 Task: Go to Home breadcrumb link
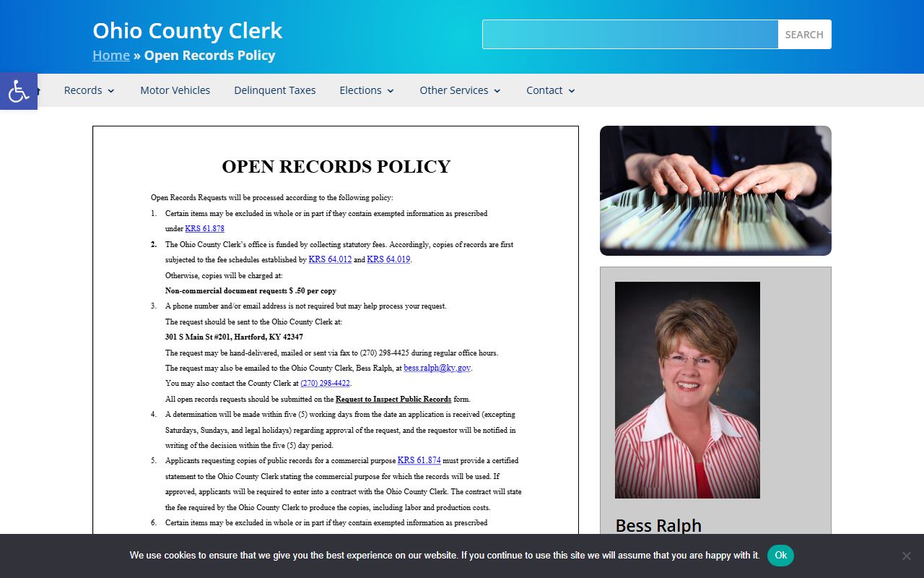click(111, 56)
